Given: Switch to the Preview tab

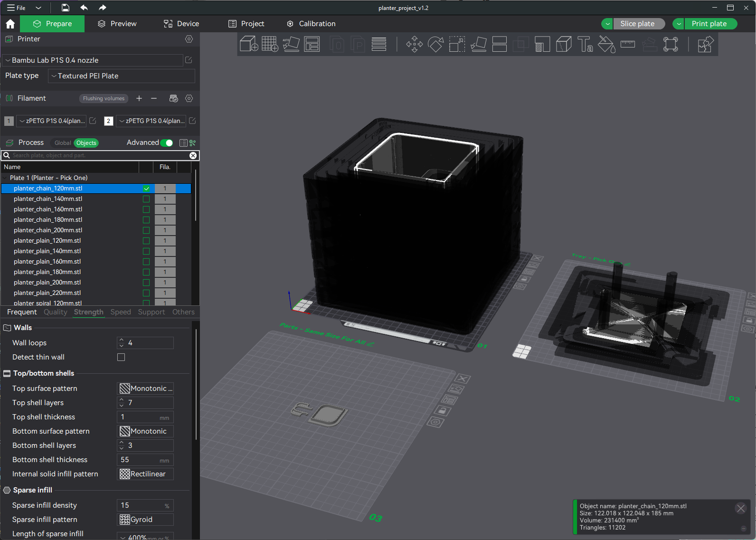Looking at the screenshot, I should (117, 24).
